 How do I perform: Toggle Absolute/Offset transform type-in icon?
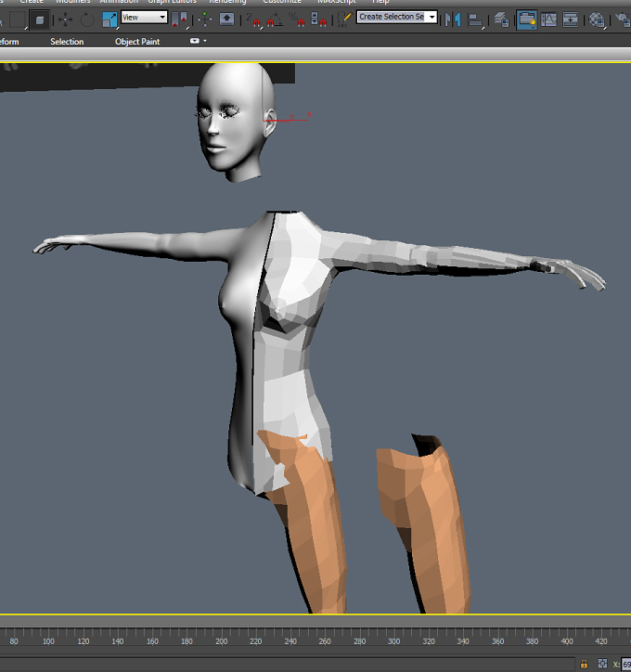(602, 664)
